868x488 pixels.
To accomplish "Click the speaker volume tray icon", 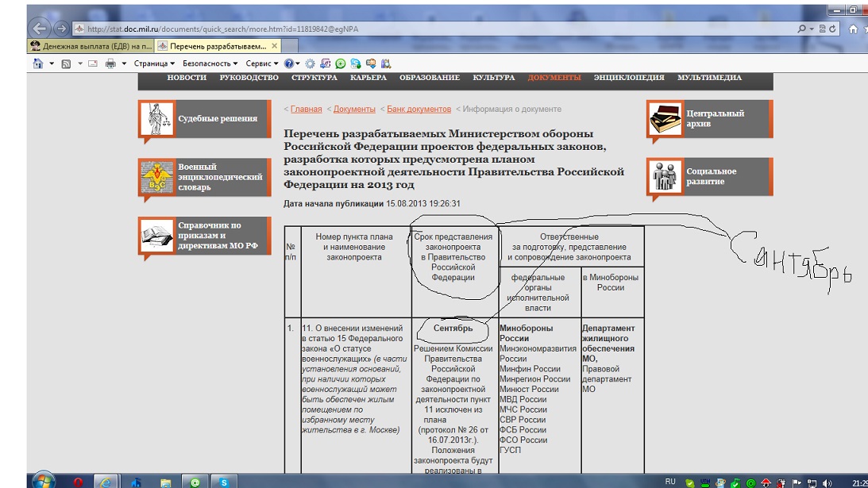I will (827, 483).
